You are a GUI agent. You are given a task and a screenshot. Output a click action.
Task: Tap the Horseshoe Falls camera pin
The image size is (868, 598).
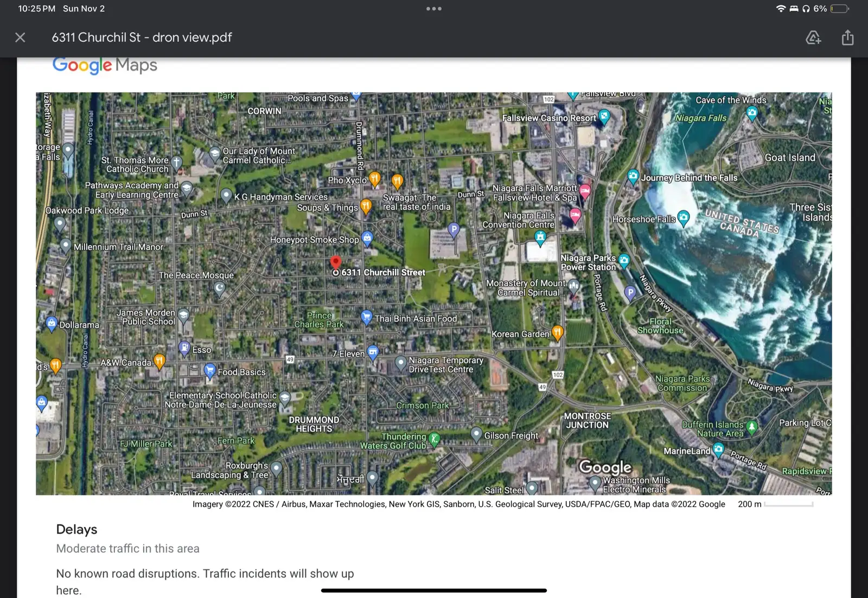point(684,217)
